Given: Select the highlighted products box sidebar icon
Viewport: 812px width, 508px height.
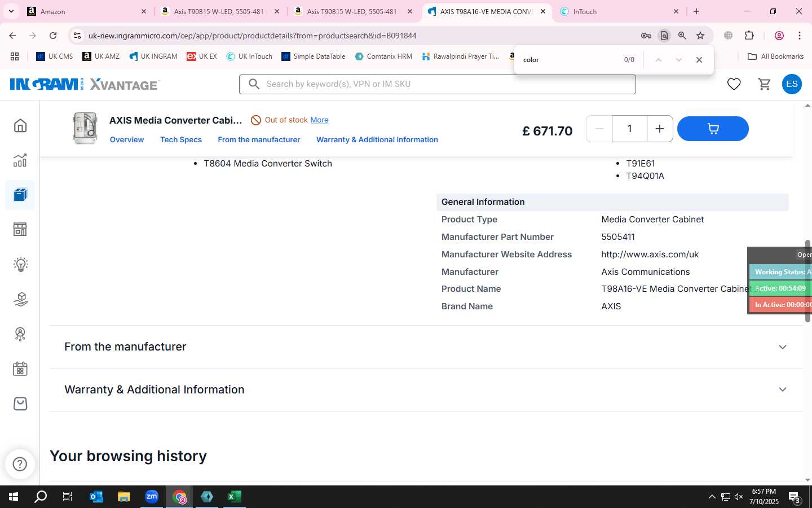Looking at the screenshot, I should click(20, 195).
